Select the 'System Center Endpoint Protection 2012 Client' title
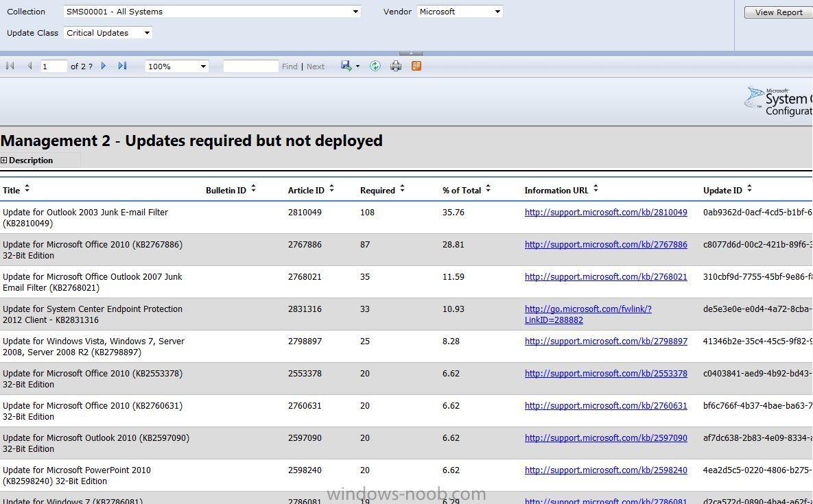The image size is (813, 504). (x=93, y=315)
